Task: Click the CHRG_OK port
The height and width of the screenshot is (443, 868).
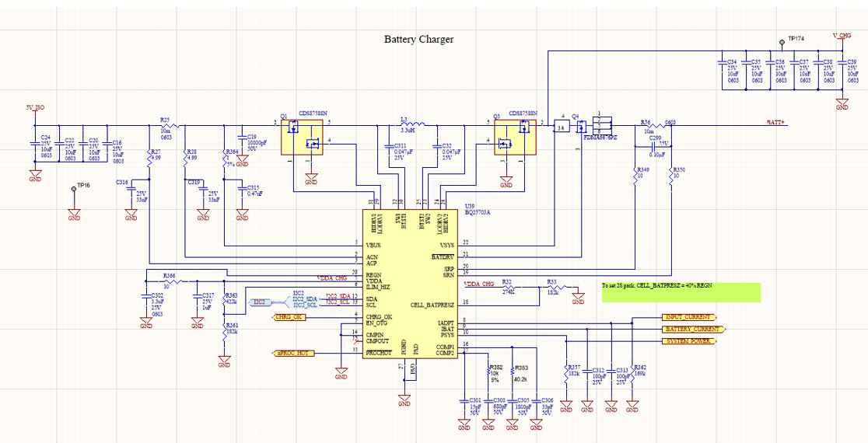Action: 289,317
